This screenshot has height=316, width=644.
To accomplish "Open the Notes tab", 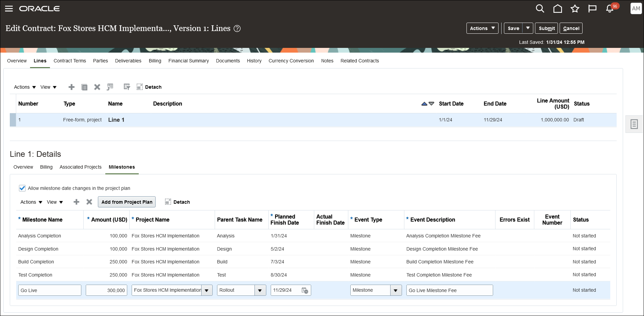I will tap(327, 61).
